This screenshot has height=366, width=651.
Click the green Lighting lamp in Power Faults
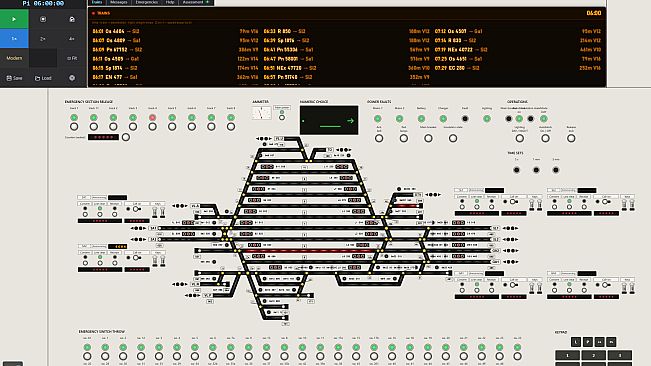click(x=487, y=119)
